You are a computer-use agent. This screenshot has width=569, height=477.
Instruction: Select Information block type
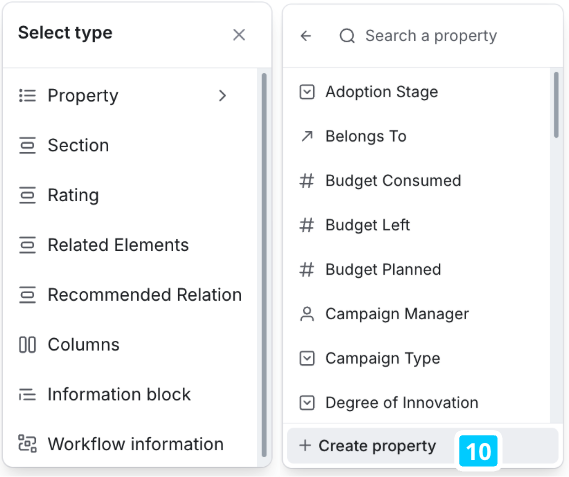130,394
